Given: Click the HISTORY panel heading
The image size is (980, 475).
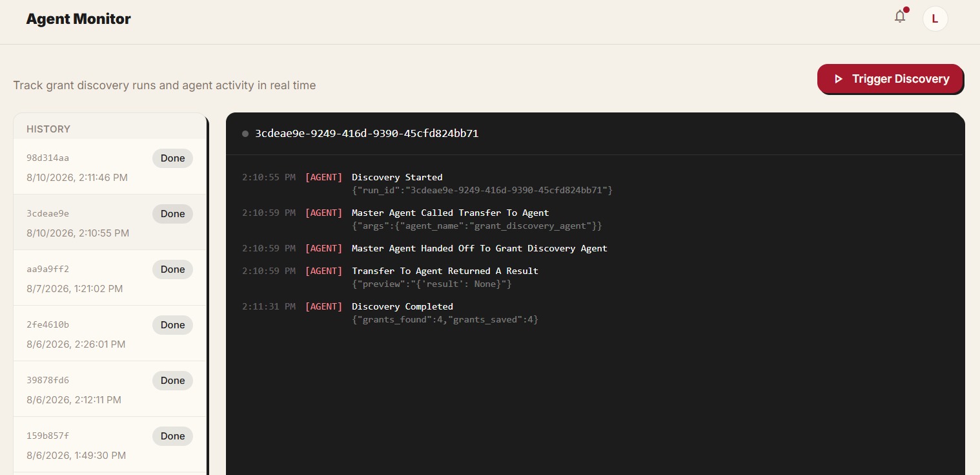Looking at the screenshot, I should coord(48,129).
